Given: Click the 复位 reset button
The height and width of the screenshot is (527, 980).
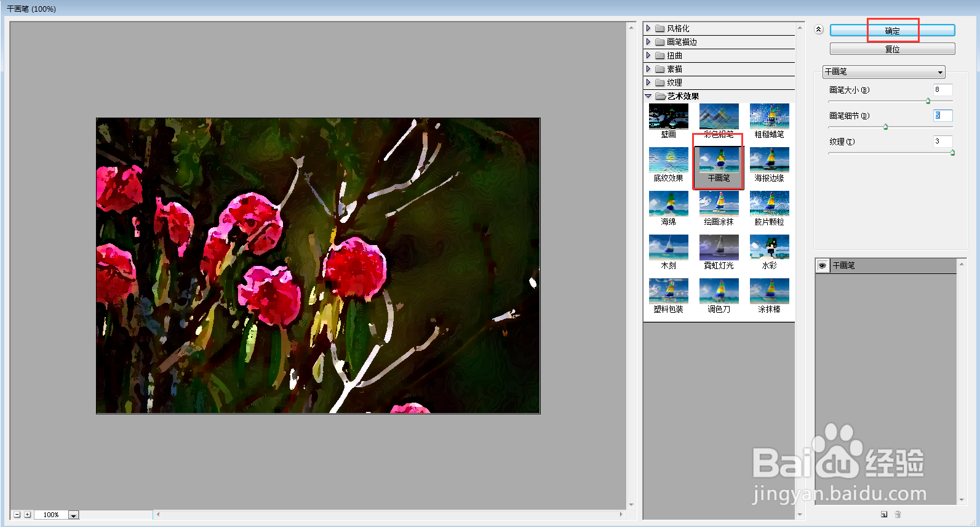Looking at the screenshot, I should coord(892,49).
